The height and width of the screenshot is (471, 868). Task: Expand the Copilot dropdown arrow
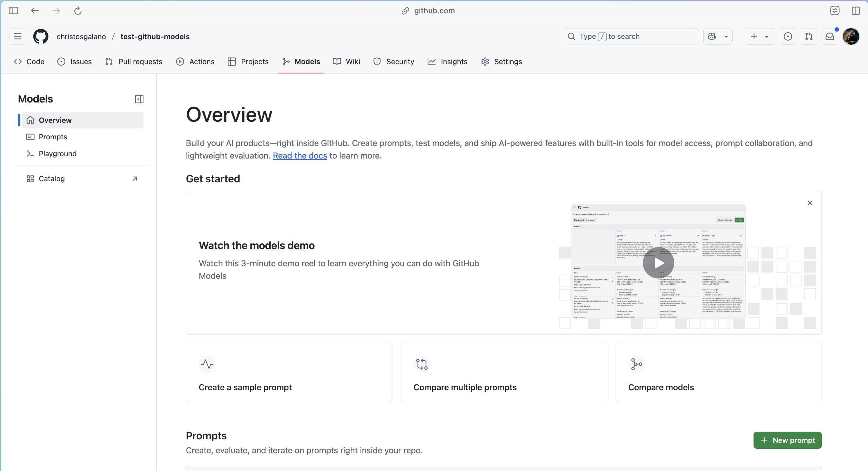(x=726, y=36)
